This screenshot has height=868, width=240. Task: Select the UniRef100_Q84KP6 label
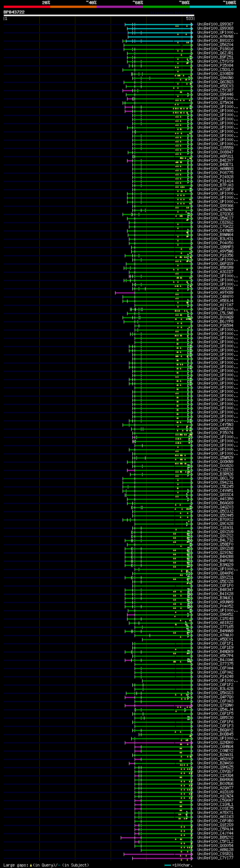(215, 573)
